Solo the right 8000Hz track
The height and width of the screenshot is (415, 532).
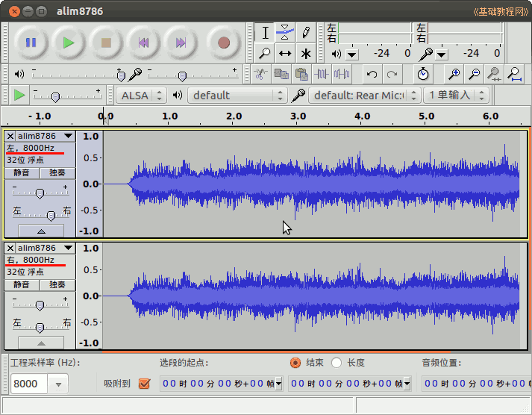pos(57,284)
